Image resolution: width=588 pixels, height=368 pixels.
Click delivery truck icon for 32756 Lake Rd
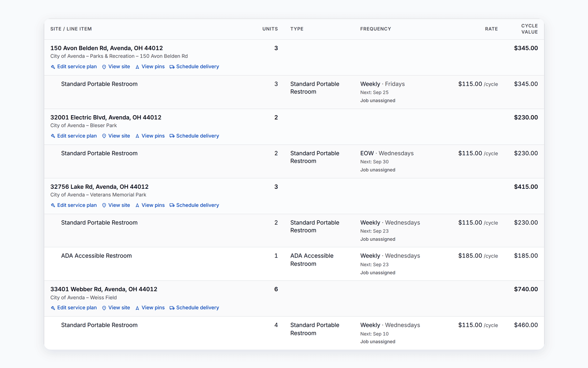[x=172, y=205]
